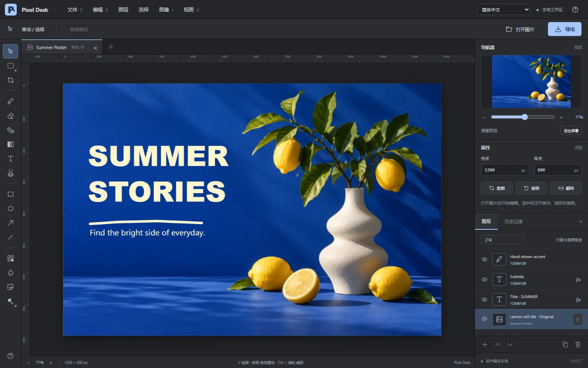Hide the Hand-drawn accent layer

tap(484, 259)
